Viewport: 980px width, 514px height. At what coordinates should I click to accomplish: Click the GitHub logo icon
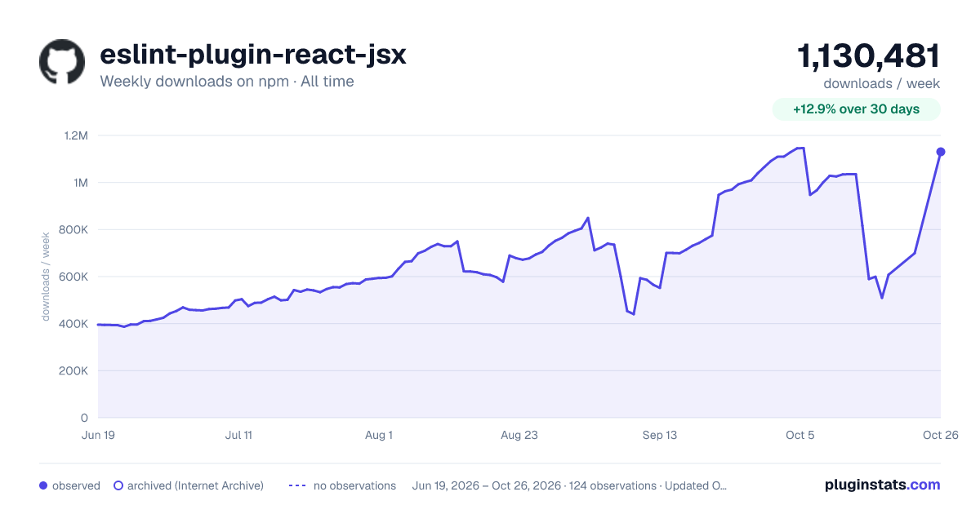click(x=62, y=61)
